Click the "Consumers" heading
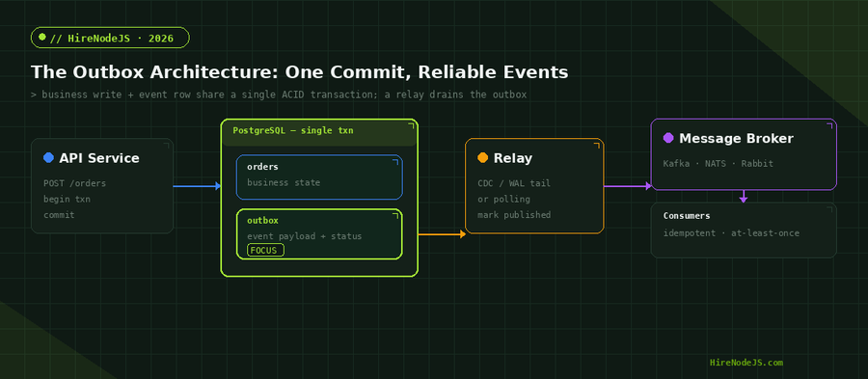Image resolution: width=868 pixels, height=379 pixels. pyautogui.click(x=687, y=216)
